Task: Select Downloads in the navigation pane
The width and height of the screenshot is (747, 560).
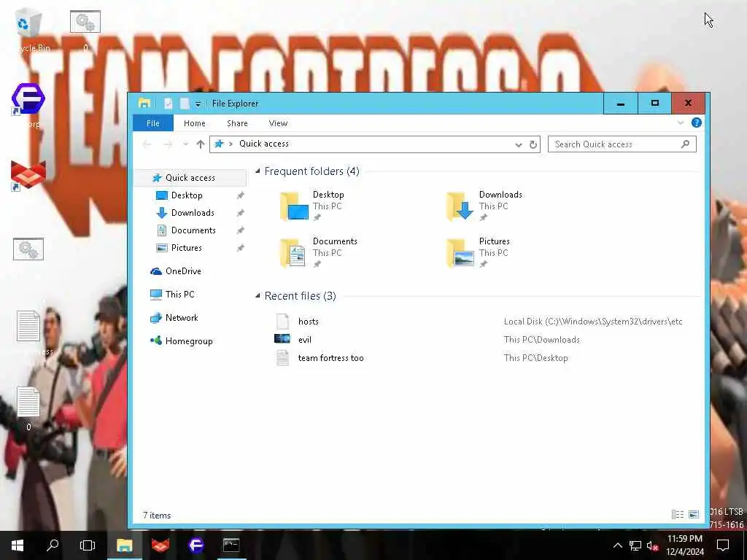Action: [193, 213]
